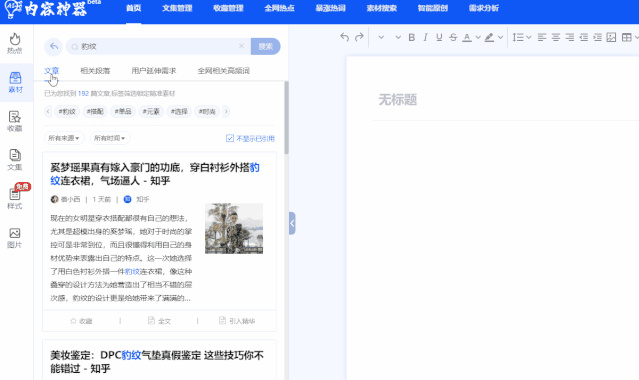Viewport: 639px width, 380px height.
Task: Apply strikethrough formatting
Action: pyautogui.click(x=453, y=37)
